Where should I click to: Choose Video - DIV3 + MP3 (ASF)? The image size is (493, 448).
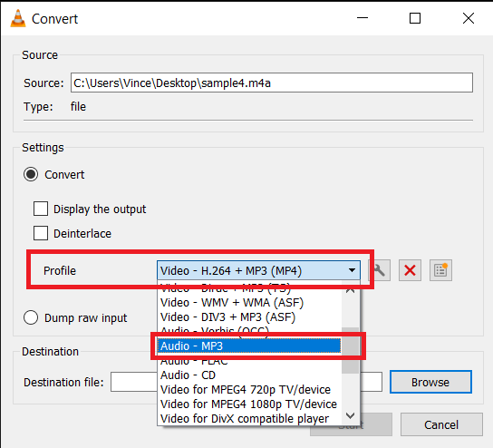[248, 317]
